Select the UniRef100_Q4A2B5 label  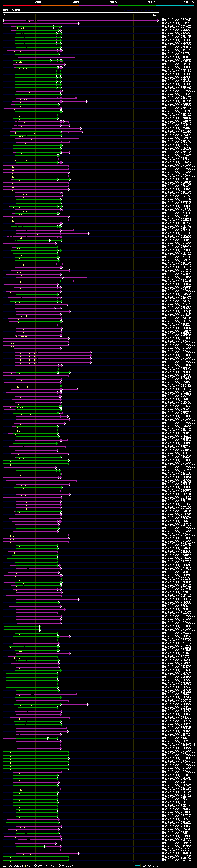coord(177,101)
